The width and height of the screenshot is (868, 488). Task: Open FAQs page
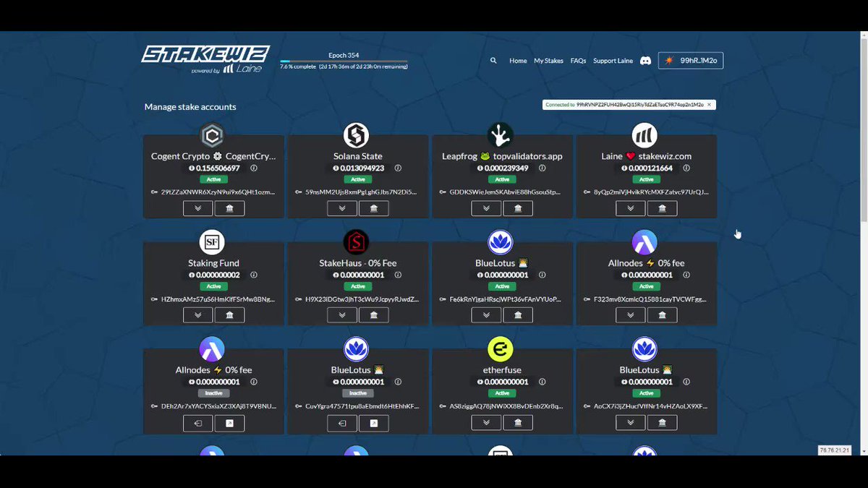coord(578,61)
